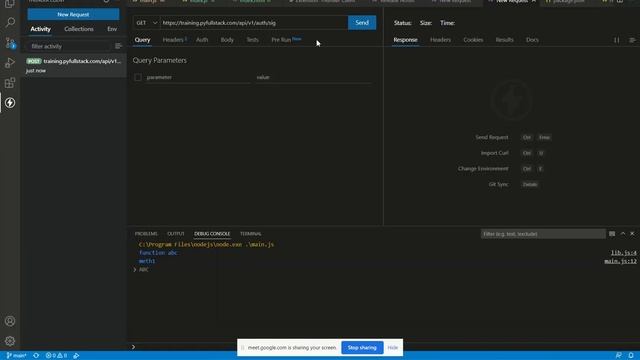Screen dimensions: 640x360
Task: Select the Pre Run tab
Action: pos(286,40)
